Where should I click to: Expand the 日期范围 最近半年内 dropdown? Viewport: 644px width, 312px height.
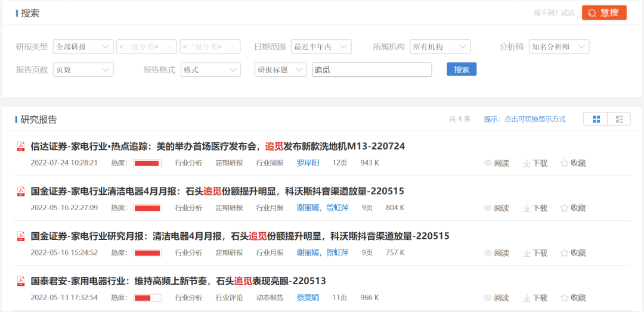(321, 46)
